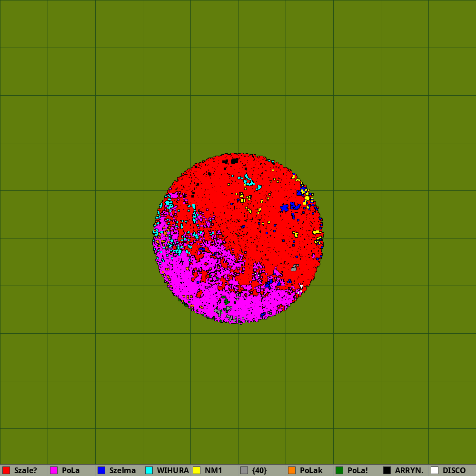Screen dimensions: 476x476
Task: Select the yellow NM1 color square
Action: (x=197, y=470)
